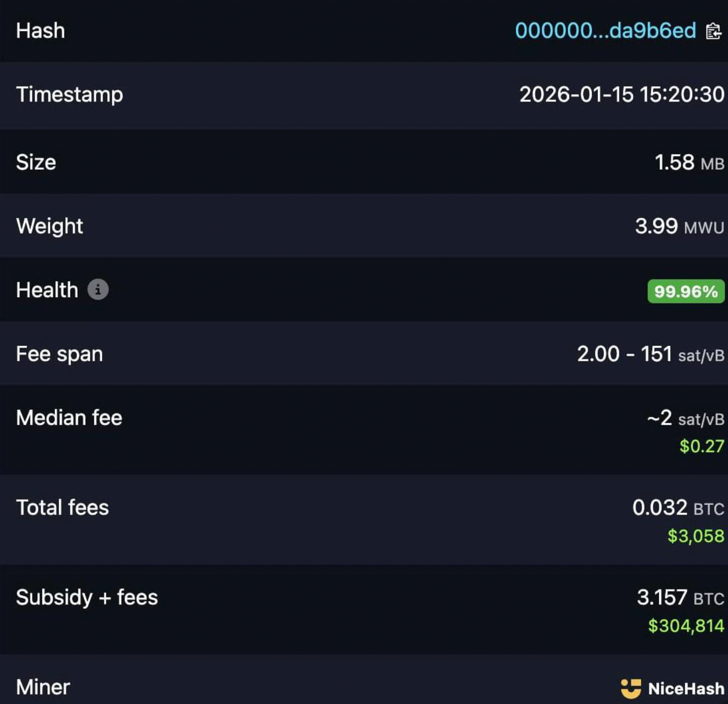Click the 2.00 - 151 sat/vB fee span

coord(650,354)
